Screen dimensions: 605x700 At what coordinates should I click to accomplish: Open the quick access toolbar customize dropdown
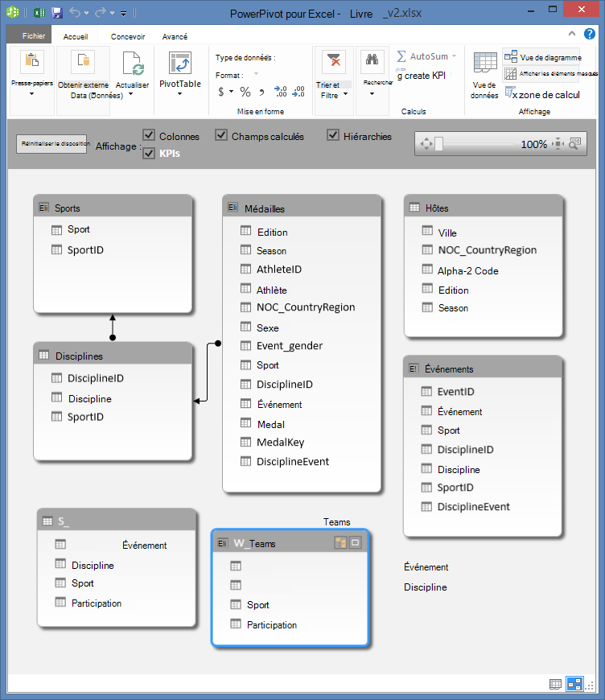point(124,14)
